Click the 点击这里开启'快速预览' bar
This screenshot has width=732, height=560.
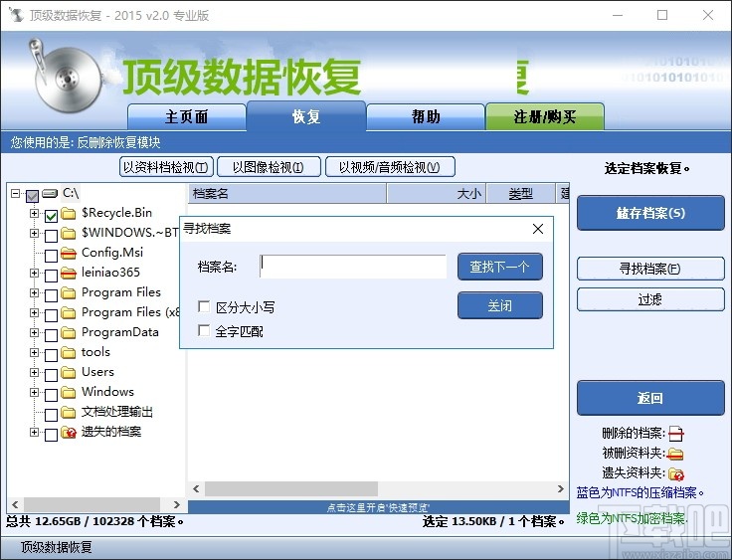click(x=379, y=507)
